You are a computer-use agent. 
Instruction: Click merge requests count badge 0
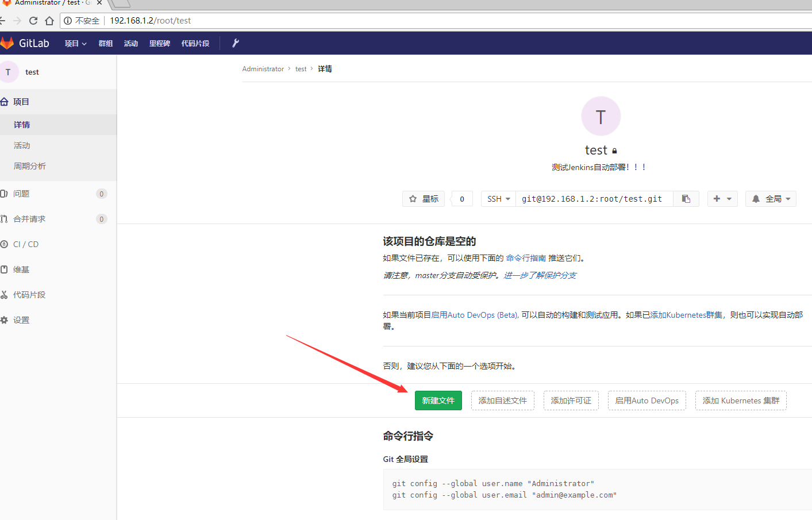click(102, 219)
